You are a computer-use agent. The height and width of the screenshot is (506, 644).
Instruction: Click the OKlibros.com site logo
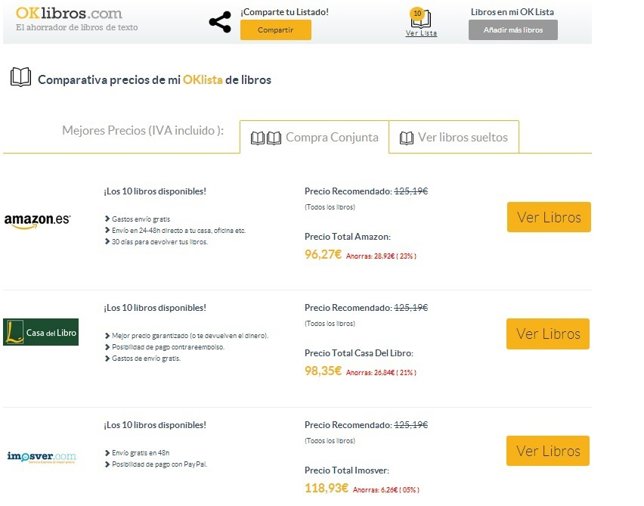click(69, 14)
